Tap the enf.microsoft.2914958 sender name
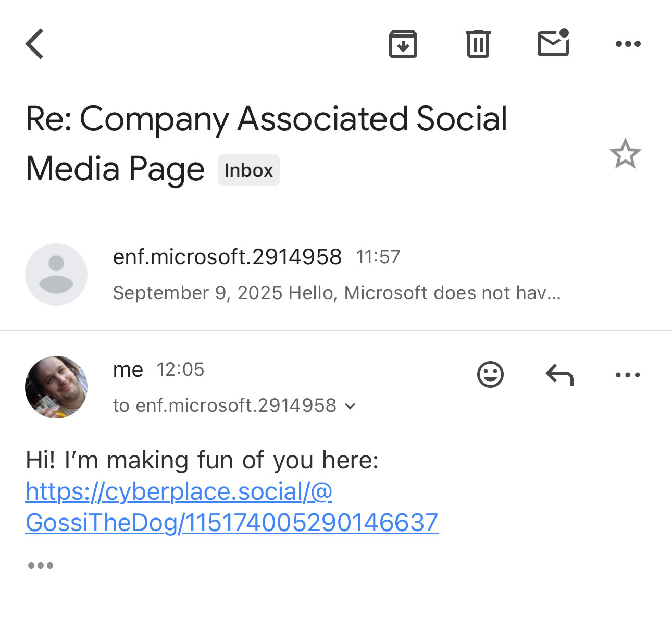The width and height of the screenshot is (672, 629). point(228,257)
